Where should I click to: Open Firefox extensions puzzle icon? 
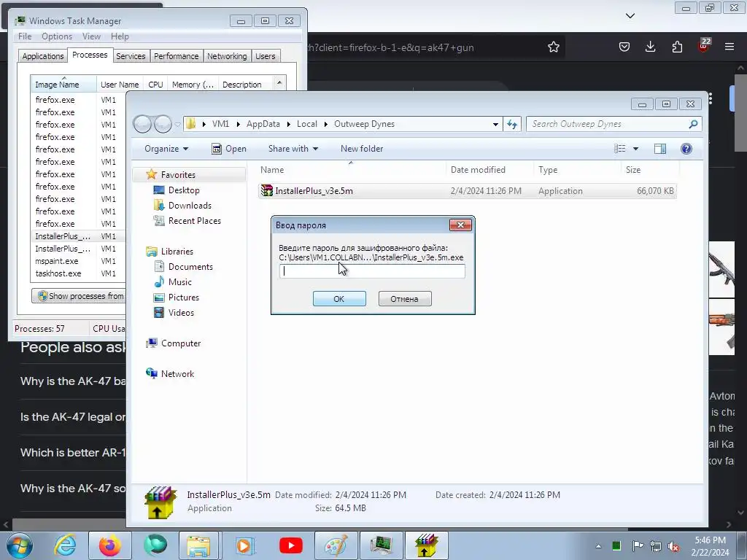(x=677, y=47)
